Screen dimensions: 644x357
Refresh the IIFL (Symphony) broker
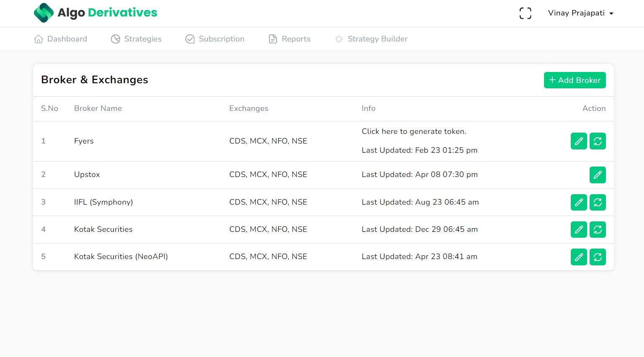tap(598, 202)
